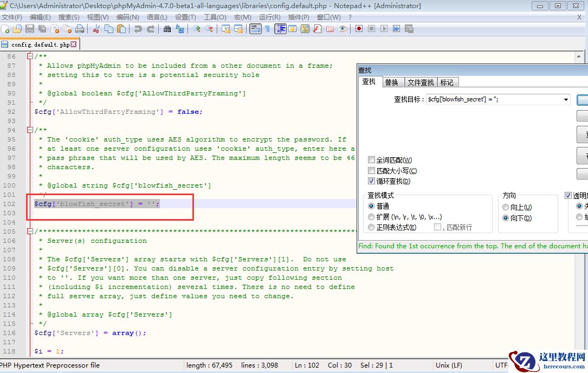Expand the 查找目标 search history dropdown
The image size is (588, 373).
pos(566,100)
